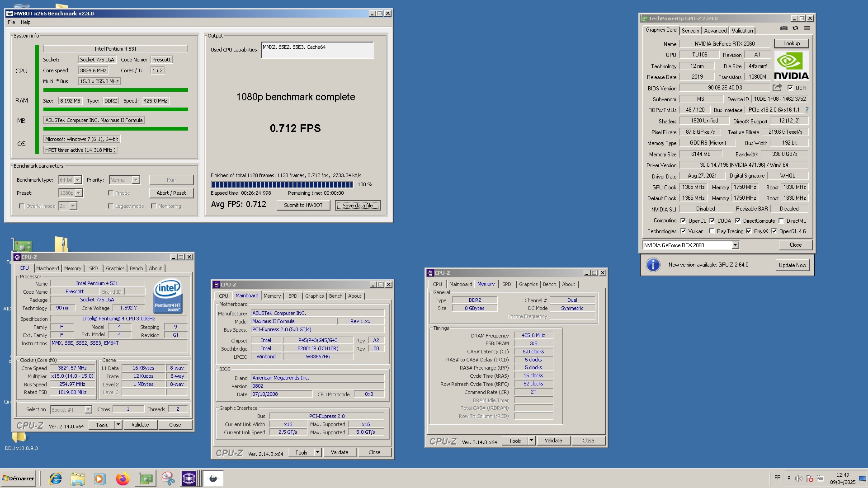Click the GPU-Z refresh icon
Viewport: 868px width, 488px height.
click(795, 28)
